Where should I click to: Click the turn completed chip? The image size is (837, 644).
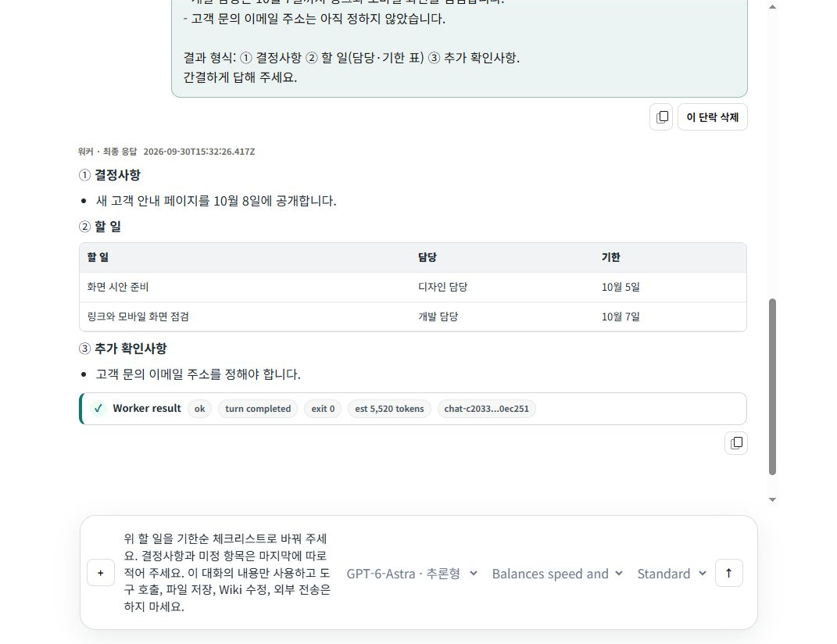[258, 409]
